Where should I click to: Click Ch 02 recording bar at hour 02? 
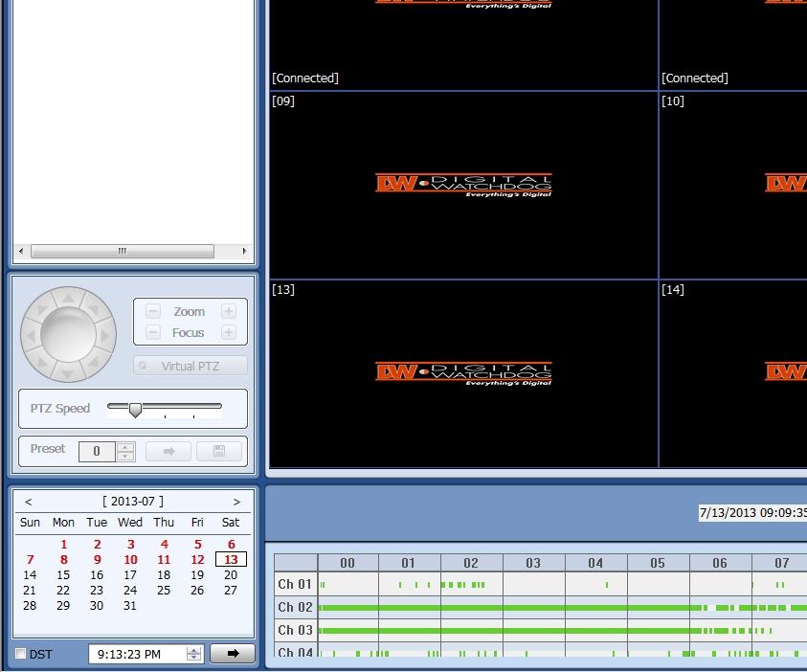pos(471,608)
